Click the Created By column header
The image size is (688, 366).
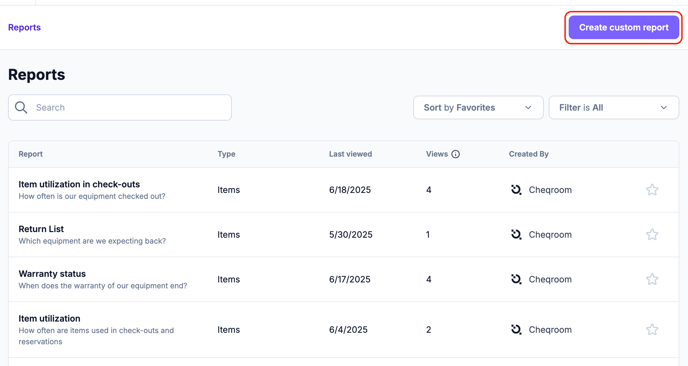pos(529,154)
